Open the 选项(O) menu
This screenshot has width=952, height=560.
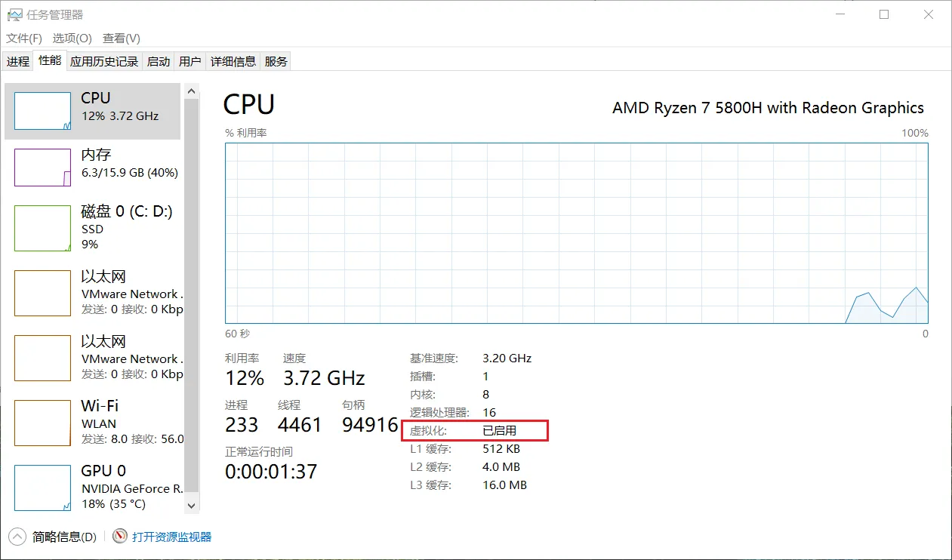[72, 38]
